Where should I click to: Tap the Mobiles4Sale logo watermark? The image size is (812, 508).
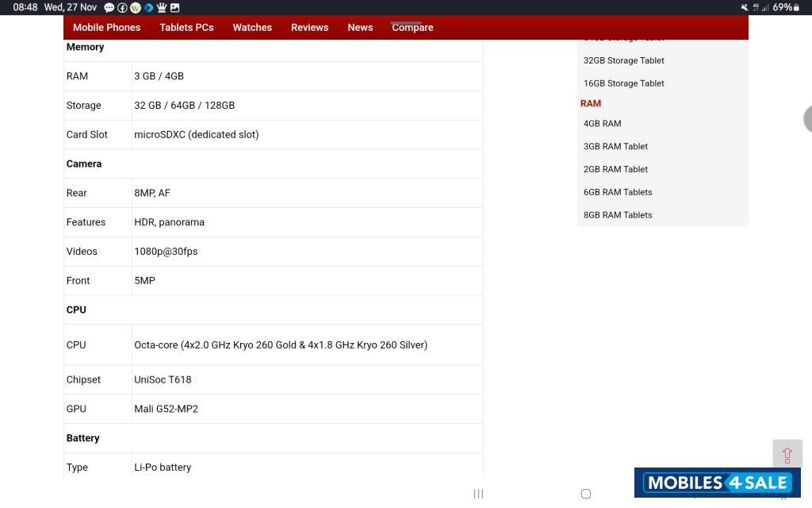pyautogui.click(x=717, y=483)
